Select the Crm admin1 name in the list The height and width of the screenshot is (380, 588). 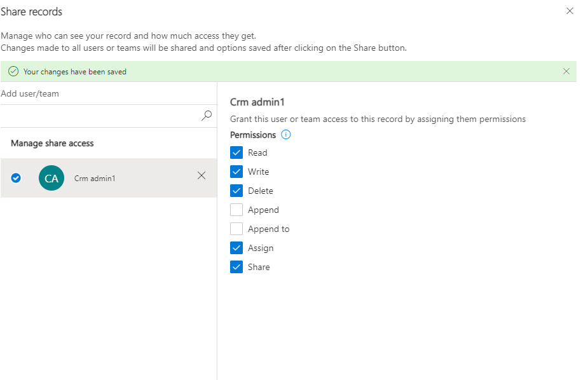(95, 179)
